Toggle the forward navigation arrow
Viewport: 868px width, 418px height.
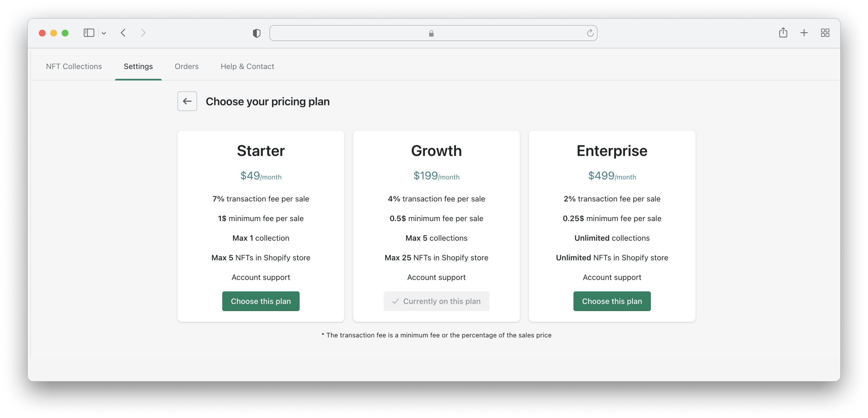pos(143,33)
